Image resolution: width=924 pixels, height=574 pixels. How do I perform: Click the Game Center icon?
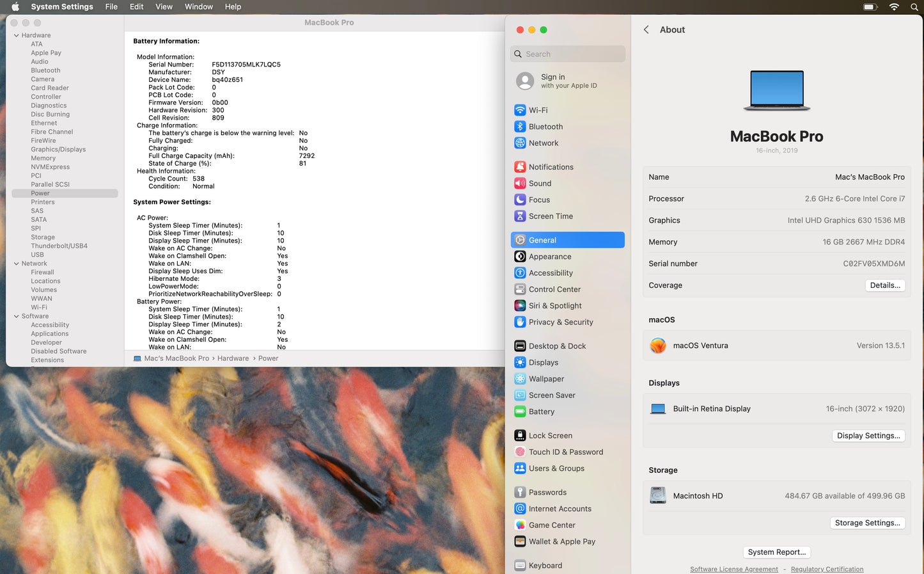pos(520,525)
